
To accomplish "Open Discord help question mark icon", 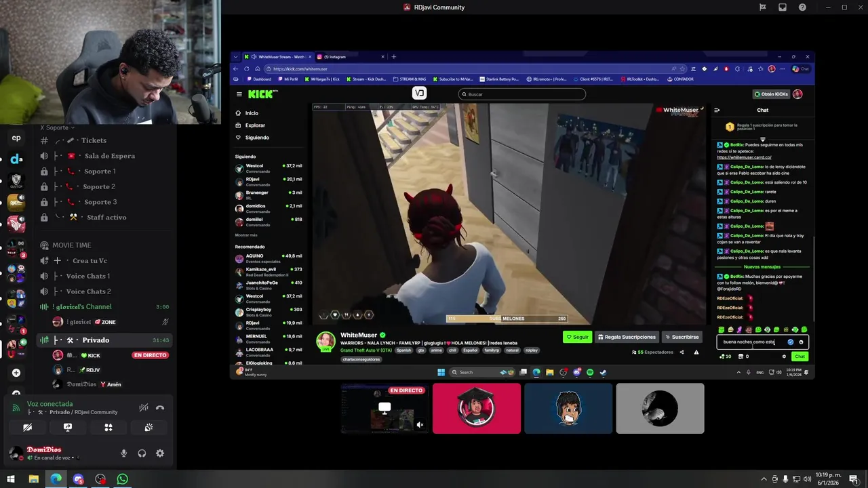I will coord(803,7).
